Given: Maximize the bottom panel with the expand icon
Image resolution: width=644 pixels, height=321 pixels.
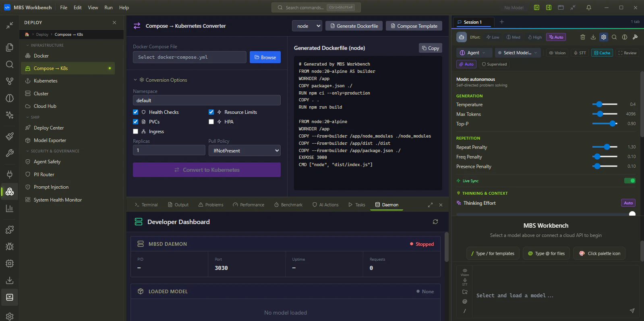Looking at the screenshot, I should point(430,205).
